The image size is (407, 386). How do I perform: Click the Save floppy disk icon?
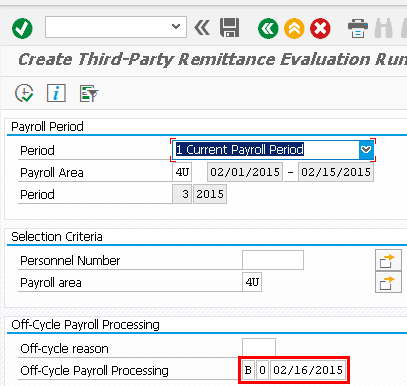tap(229, 27)
